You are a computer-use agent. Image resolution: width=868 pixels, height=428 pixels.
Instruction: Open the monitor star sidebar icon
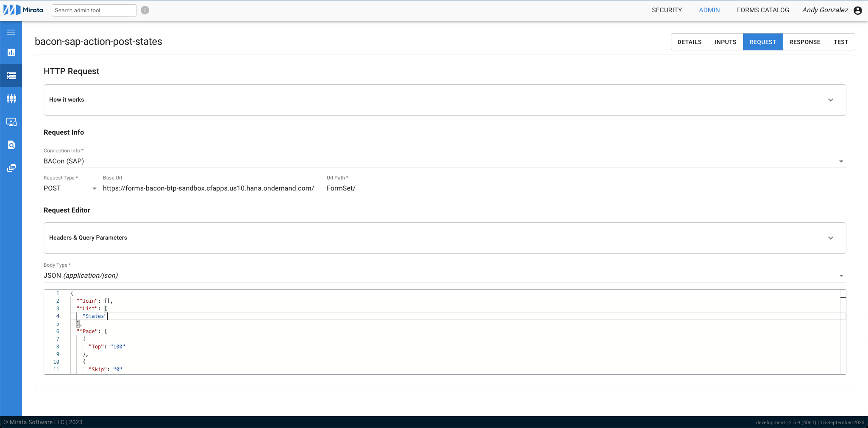point(11,122)
